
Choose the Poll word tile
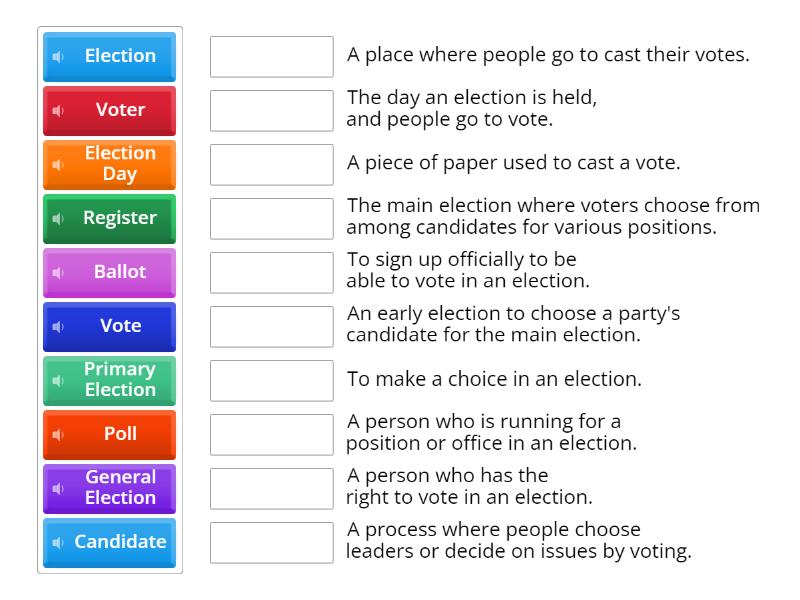tap(120, 434)
